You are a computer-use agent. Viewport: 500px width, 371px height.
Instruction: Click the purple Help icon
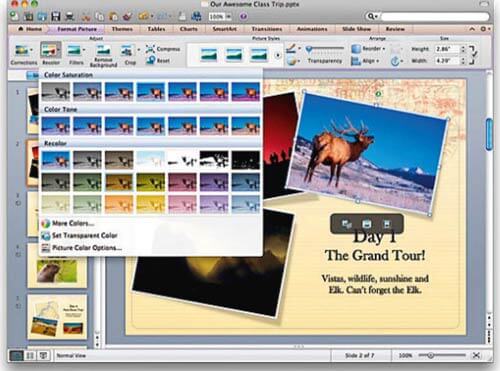pos(244,16)
